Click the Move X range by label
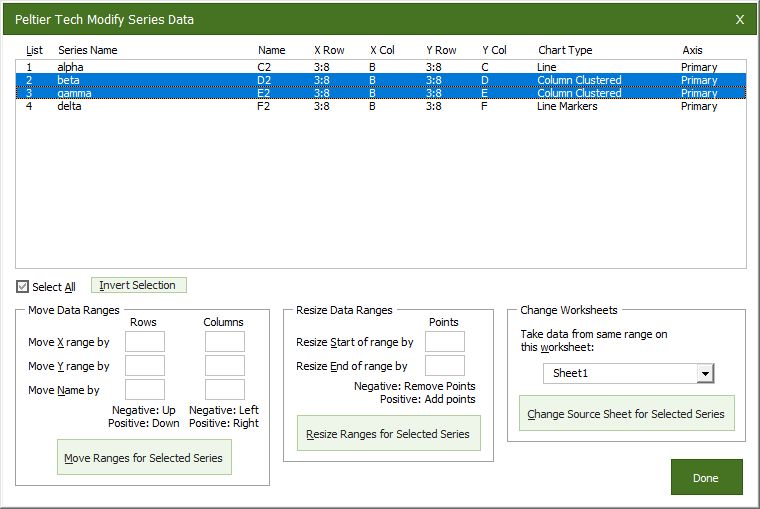The height and width of the screenshot is (509, 760). [69, 342]
